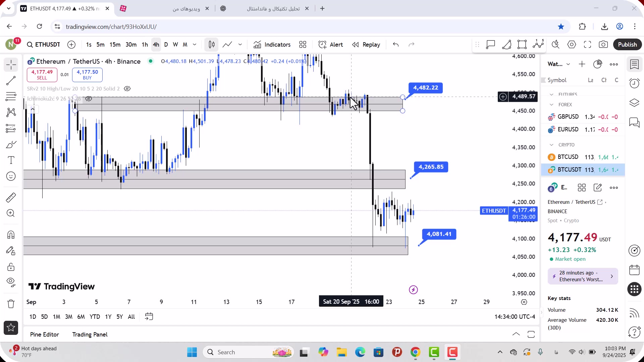Activate the zoom in tool
Viewport: 644px width, 362px height.
[11, 213]
